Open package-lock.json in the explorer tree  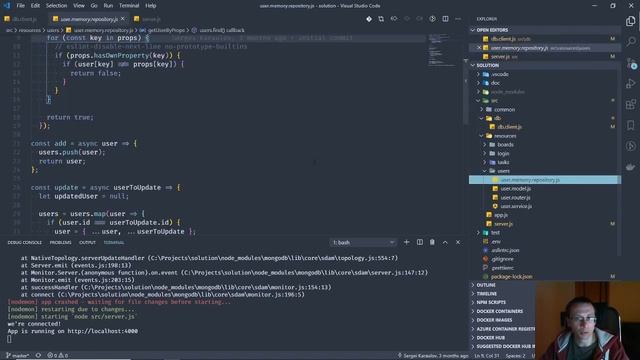(512, 277)
